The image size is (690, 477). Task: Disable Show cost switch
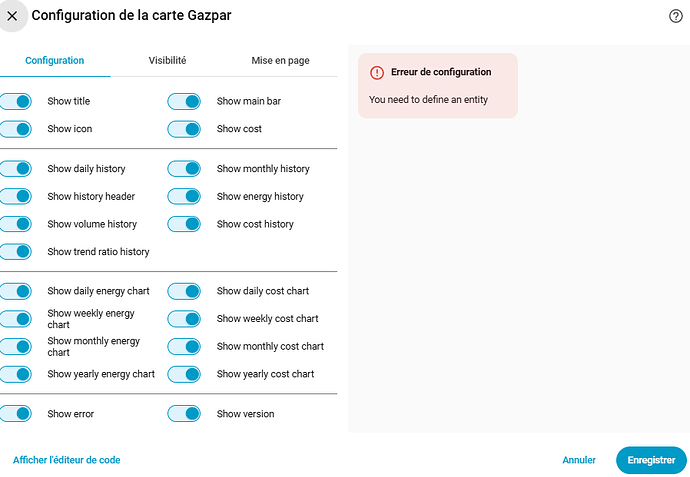[184, 129]
